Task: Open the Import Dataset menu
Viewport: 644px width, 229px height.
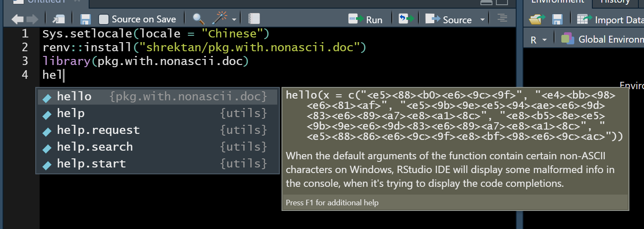Action: tap(610, 19)
